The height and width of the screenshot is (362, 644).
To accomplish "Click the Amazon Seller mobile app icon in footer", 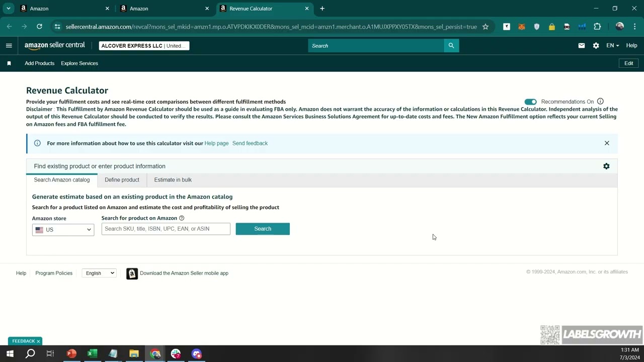I will click(132, 273).
